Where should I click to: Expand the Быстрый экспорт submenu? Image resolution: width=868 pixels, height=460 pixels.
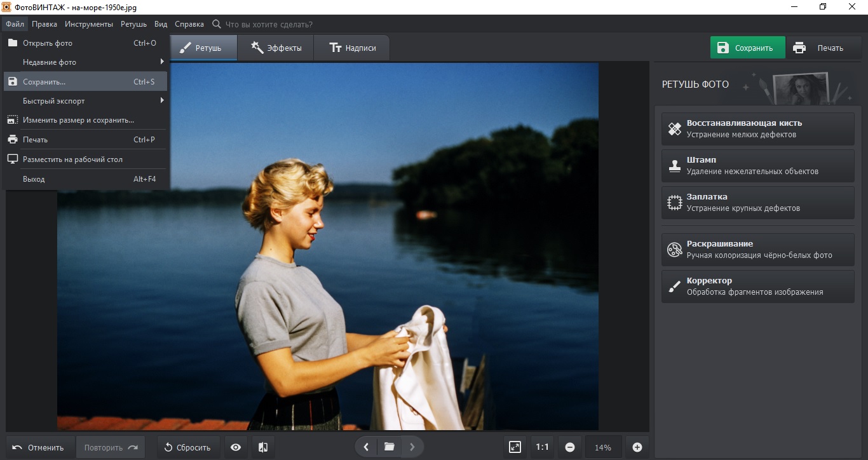coord(85,101)
